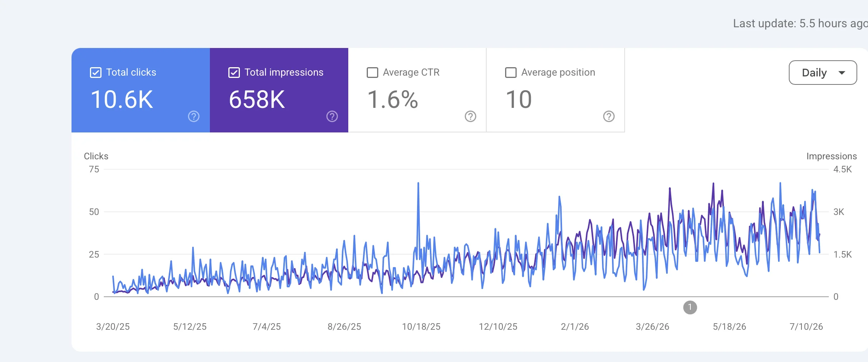Click the 12/10/25 date label
The height and width of the screenshot is (362, 868).
pyautogui.click(x=498, y=327)
